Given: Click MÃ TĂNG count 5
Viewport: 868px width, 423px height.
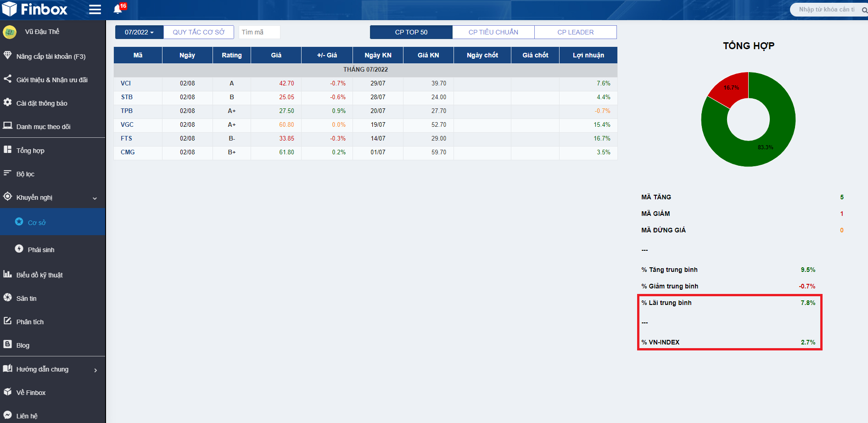Looking at the screenshot, I should pyautogui.click(x=842, y=197).
